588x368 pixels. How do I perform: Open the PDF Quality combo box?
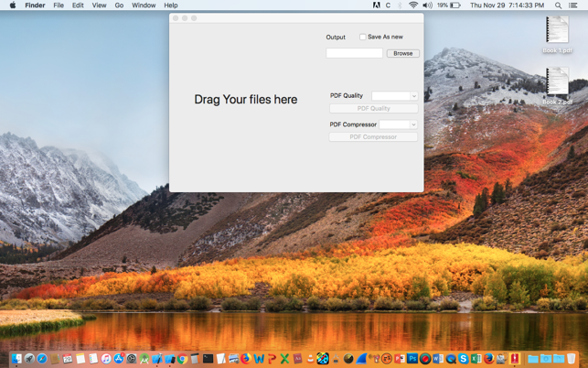(x=394, y=96)
